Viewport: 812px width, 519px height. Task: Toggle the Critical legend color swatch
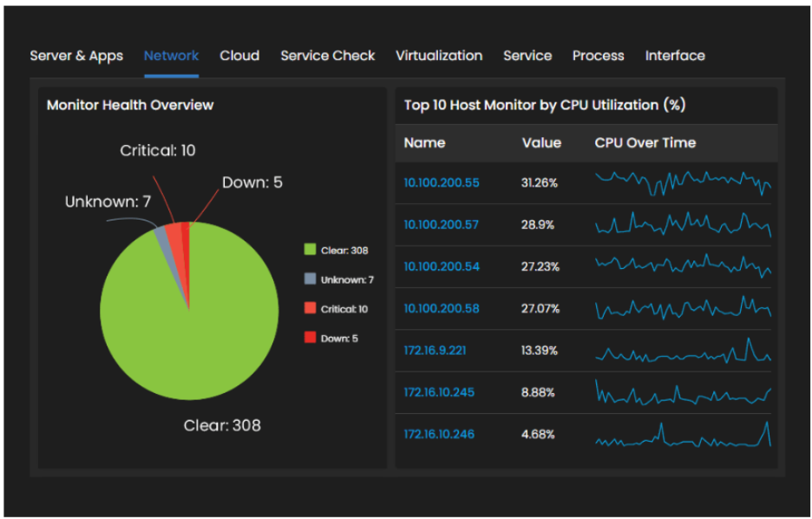(310, 308)
